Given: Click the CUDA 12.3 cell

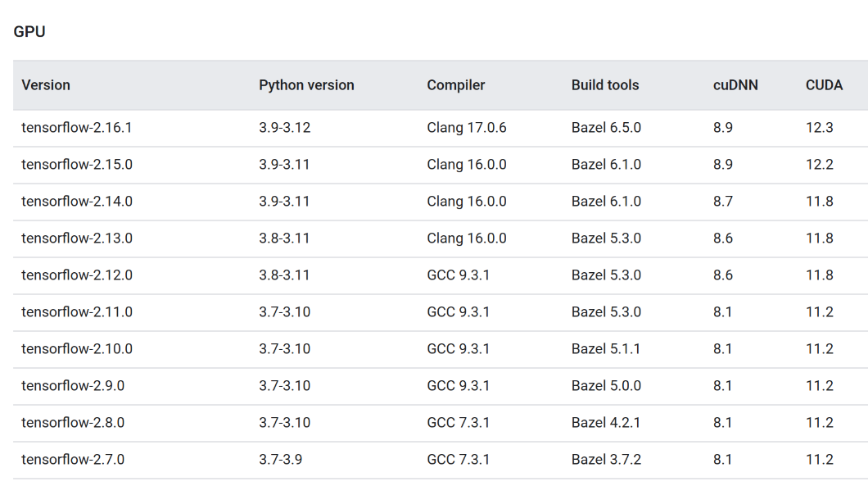Looking at the screenshot, I should coord(820,128).
